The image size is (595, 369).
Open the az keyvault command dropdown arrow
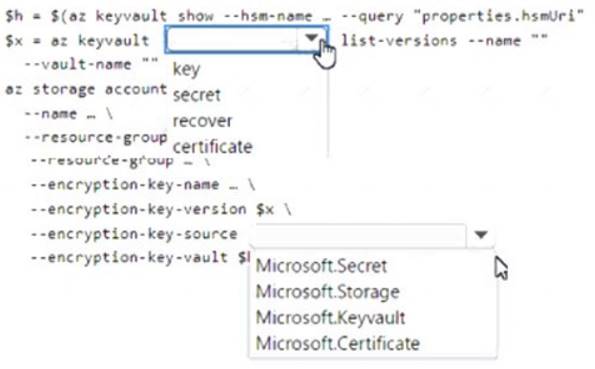tap(311, 38)
